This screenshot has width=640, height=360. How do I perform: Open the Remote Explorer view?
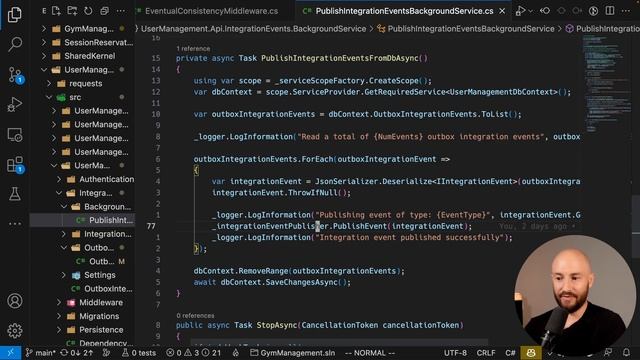[x=15, y=135]
